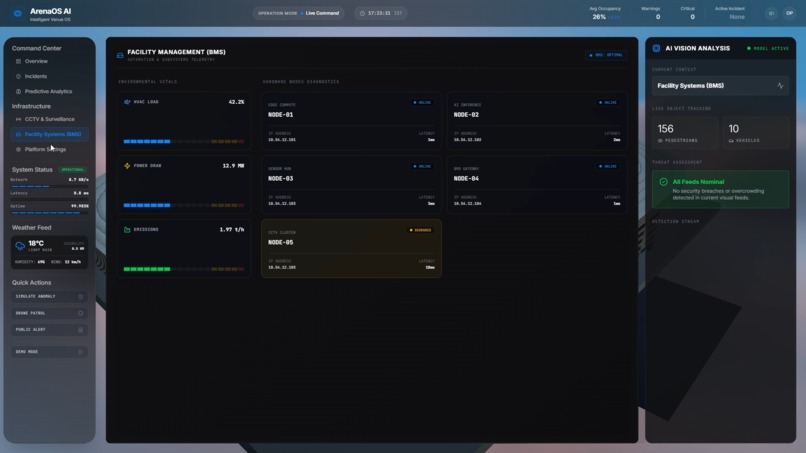Click the sound icon in top bar
This screenshot has width=806, height=453.
(771, 13)
